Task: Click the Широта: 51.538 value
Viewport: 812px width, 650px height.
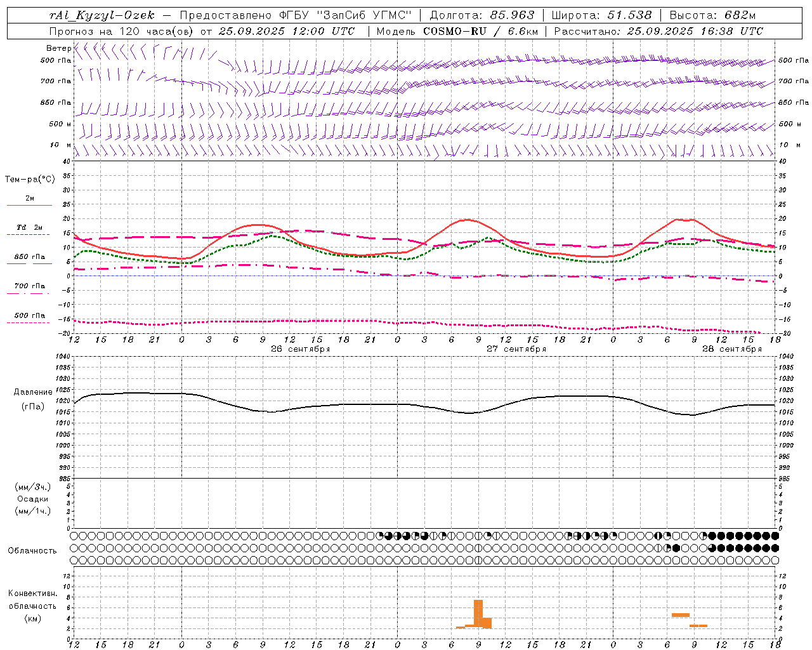Action: (x=602, y=15)
